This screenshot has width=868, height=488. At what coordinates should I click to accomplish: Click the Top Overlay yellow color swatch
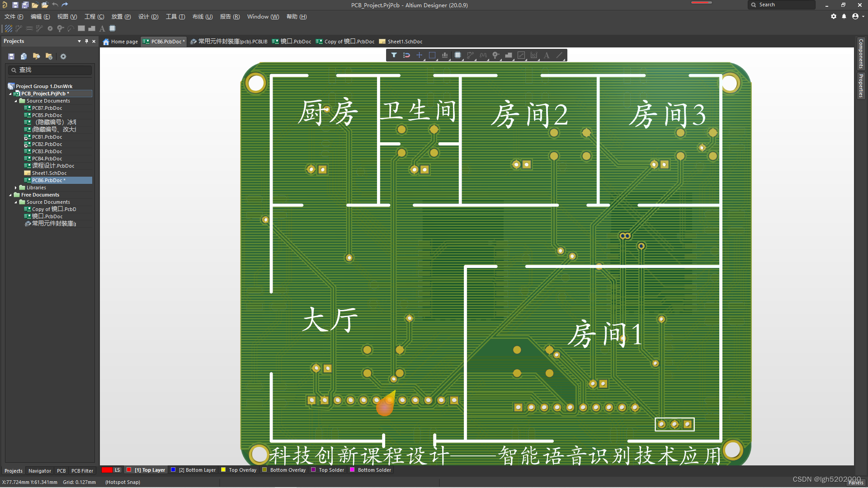[223, 470]
